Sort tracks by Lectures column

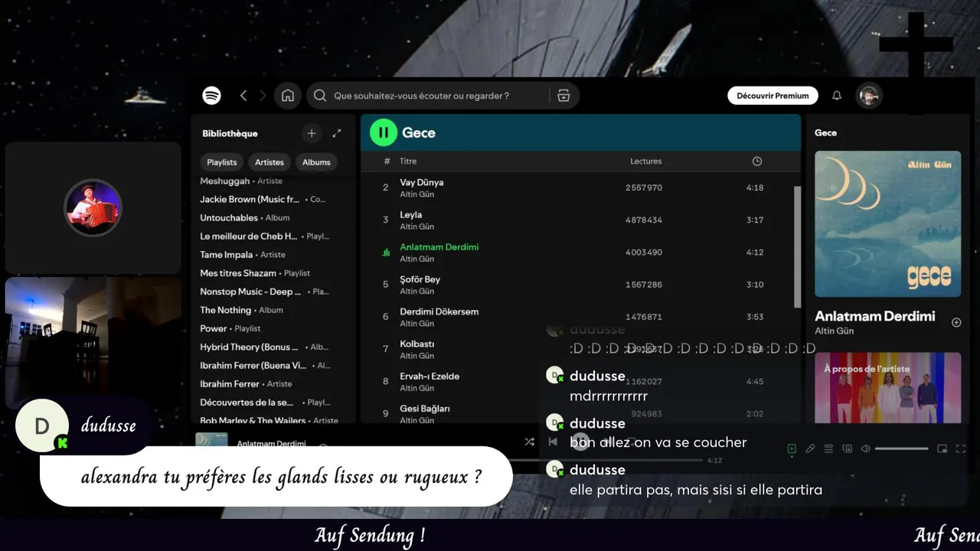(645, 161)
